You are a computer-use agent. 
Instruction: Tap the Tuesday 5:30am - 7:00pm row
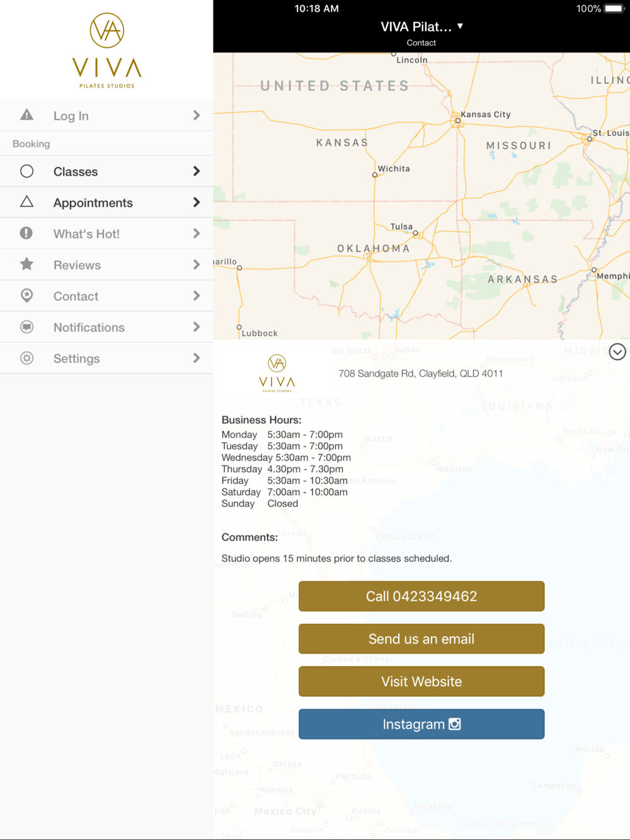pos(282,446)
